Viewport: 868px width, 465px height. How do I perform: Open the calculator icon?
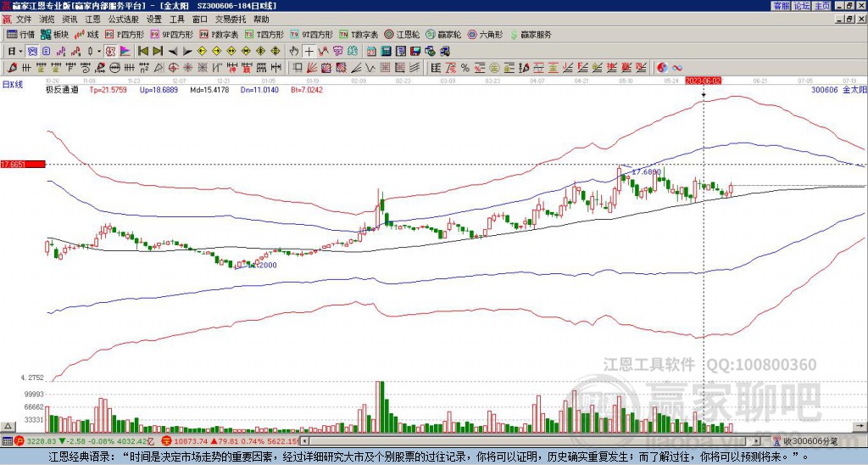(x=387, y=52)
